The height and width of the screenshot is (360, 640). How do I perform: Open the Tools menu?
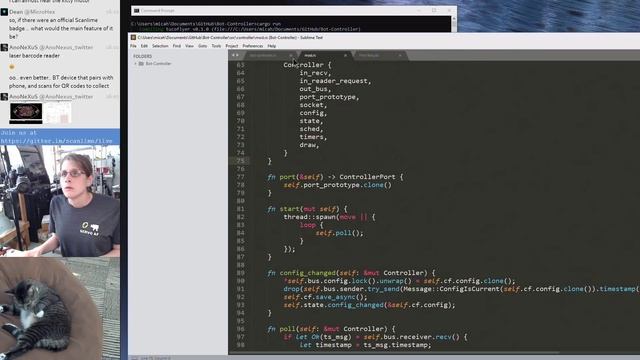coord(216,46)
